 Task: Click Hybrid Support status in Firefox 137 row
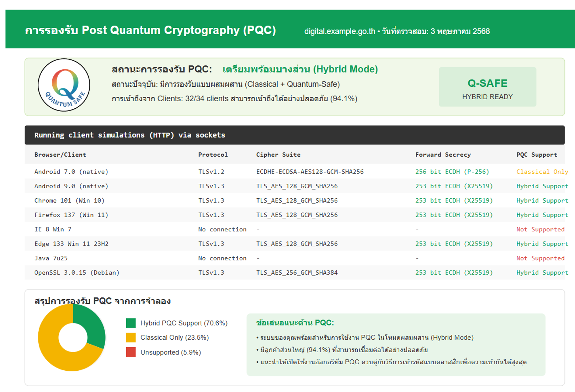click(x=542, y=215)
